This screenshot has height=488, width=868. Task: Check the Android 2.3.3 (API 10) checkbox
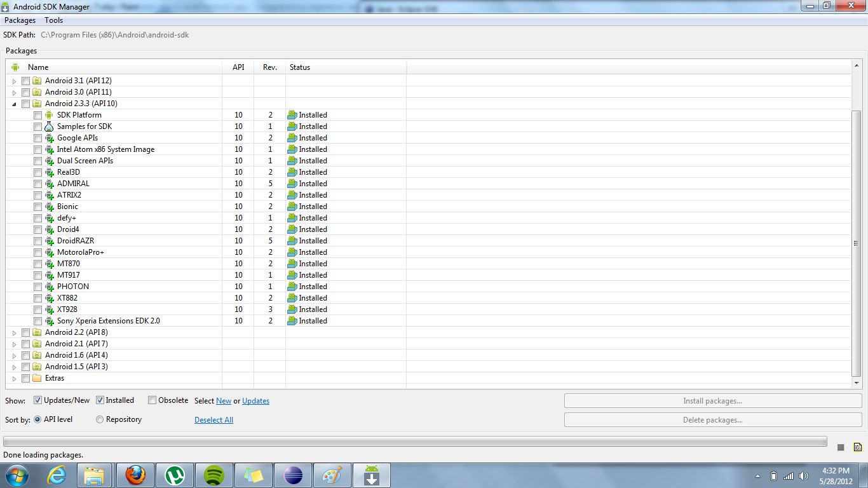25,104
